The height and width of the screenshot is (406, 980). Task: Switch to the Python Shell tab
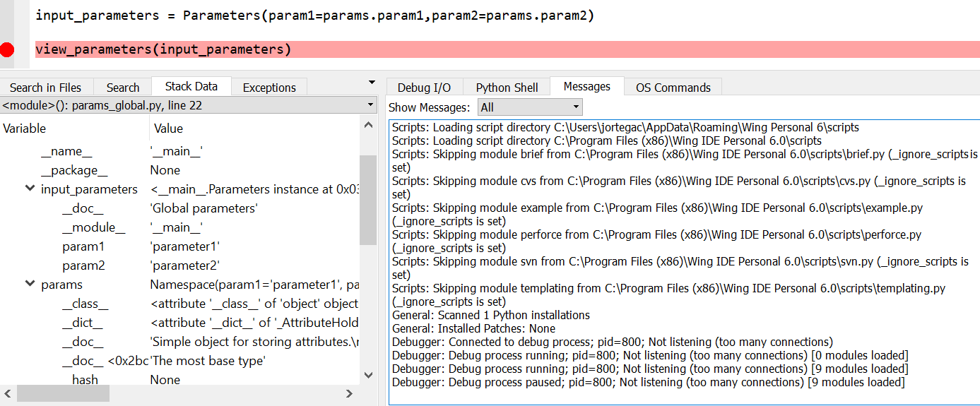pos(507,88)
